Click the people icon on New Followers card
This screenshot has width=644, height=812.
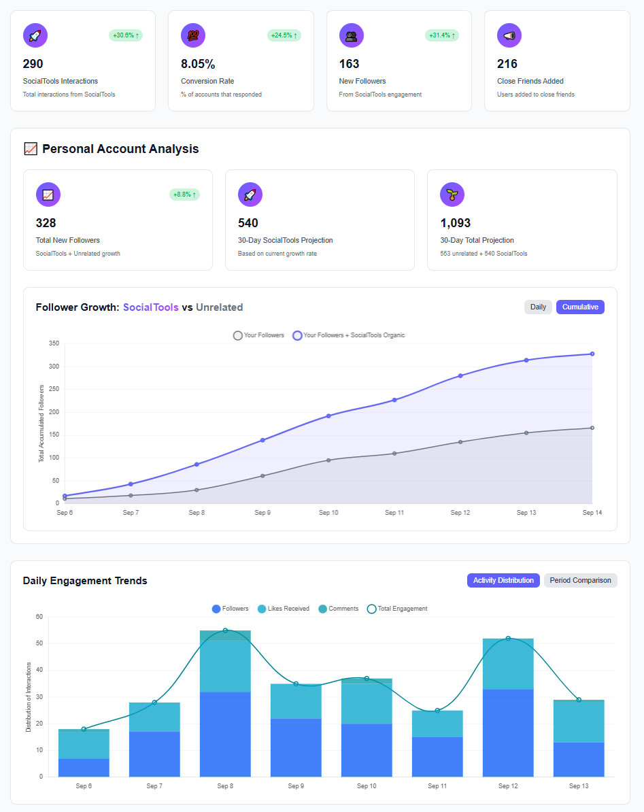click(352, 35)
